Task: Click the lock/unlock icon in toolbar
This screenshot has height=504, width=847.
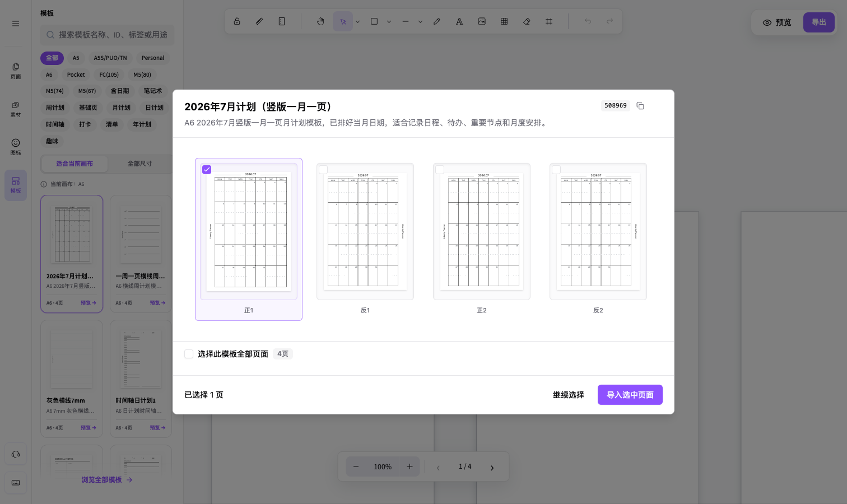Action: coord(237,21)
